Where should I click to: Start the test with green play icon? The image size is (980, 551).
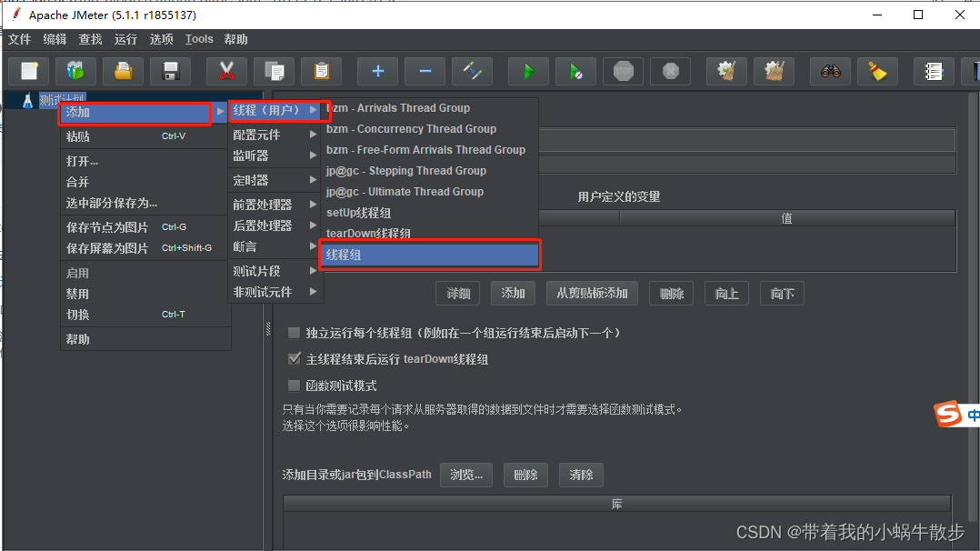(529, 71)
